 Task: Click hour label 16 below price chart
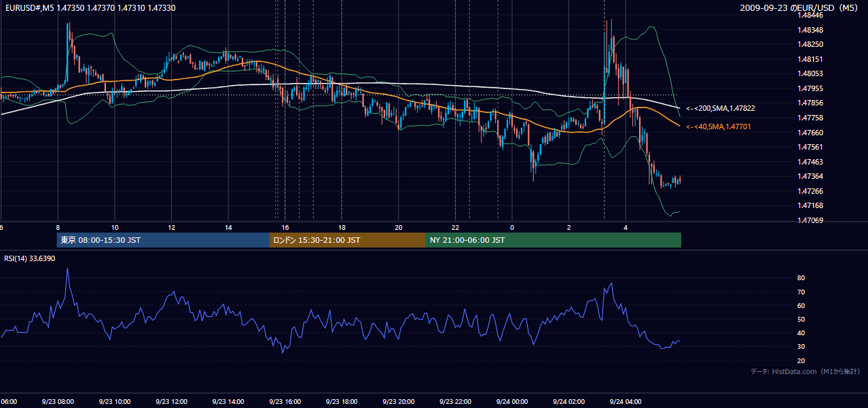click(x=285, y=227)
